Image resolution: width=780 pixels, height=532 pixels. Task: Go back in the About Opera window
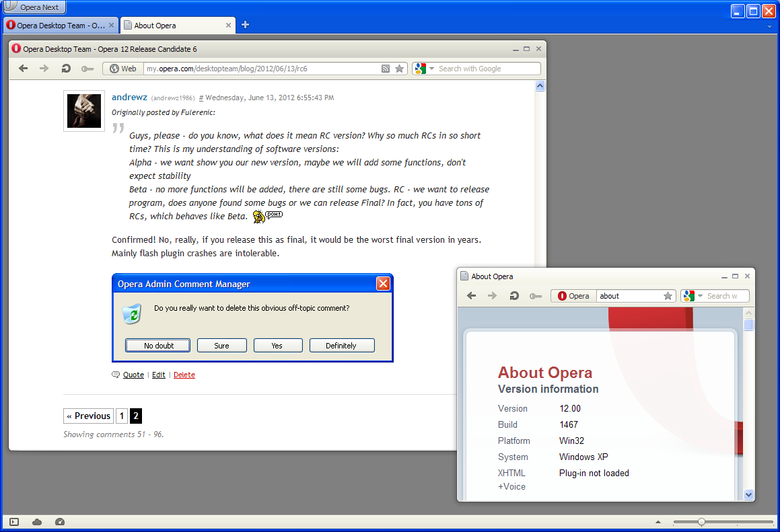click(x=472, y=296)
